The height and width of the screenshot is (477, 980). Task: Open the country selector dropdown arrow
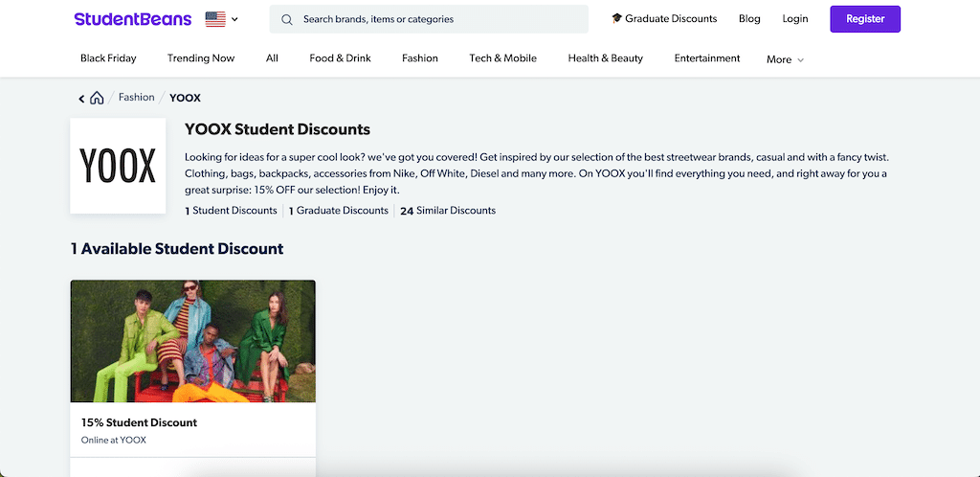[x=235, y=19]
